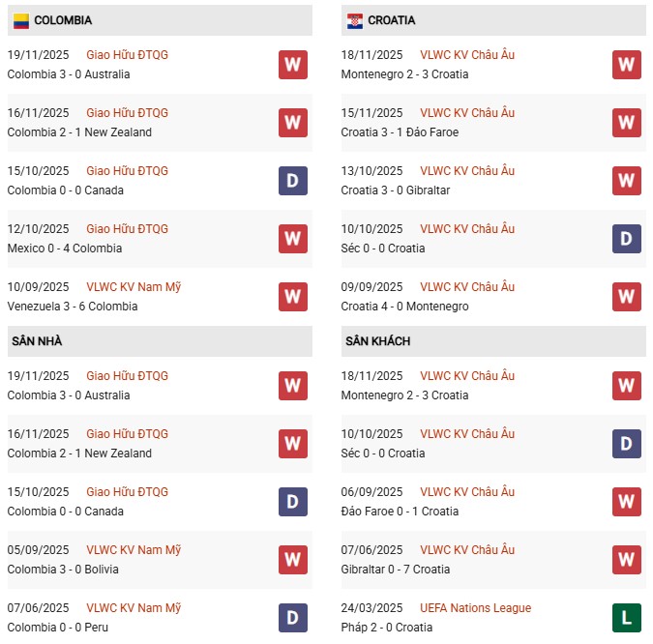
Task: Click the Pháp 2 - 0 Croatia match result
Action: (x=384, y=628)
